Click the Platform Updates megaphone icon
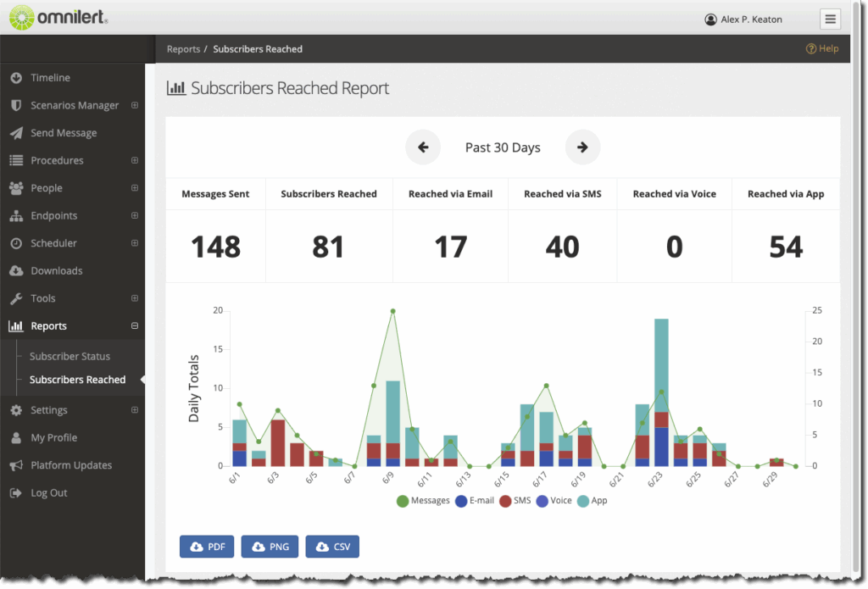Screen dimensions: 868x589 (15, 465)
